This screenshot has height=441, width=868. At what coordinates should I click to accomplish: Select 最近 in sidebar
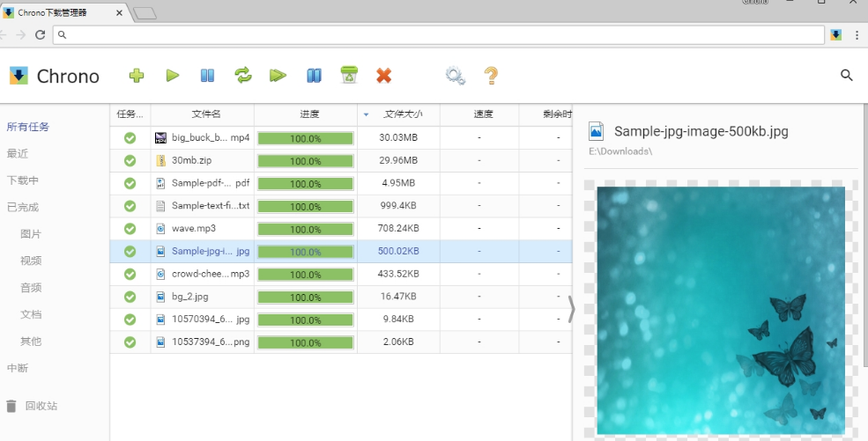pos(17,154)
